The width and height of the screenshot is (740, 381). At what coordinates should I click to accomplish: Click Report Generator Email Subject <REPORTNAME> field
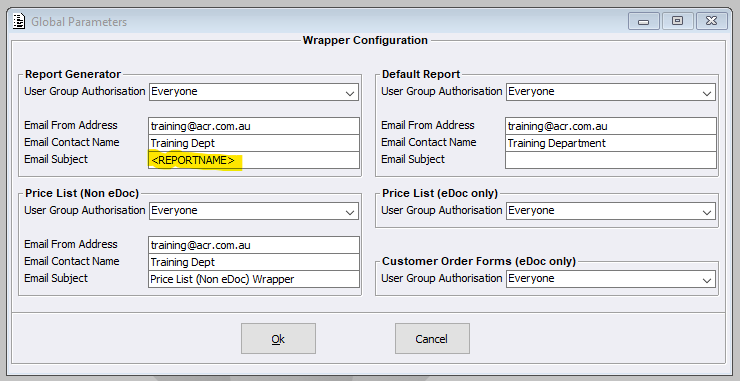254,160
